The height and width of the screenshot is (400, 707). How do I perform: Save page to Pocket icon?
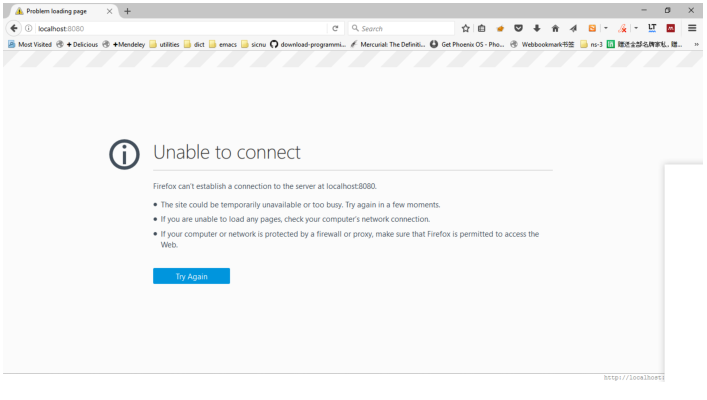click(519, 28)
